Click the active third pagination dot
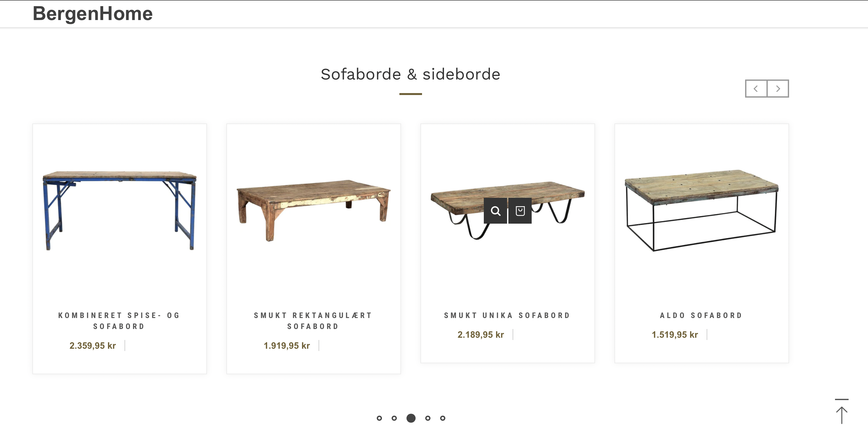 [411, 418]
